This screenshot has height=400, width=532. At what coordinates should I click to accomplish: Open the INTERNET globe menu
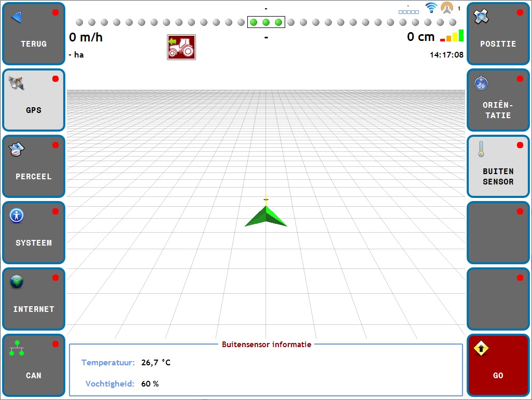pos(34,299)
